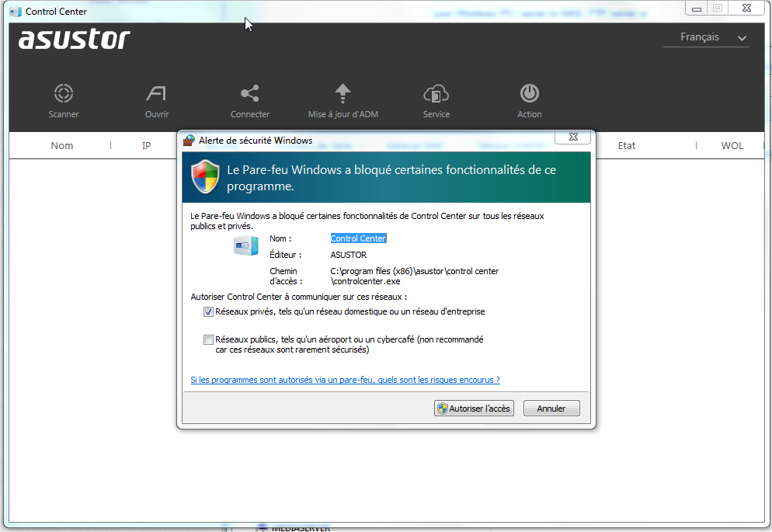Sort by the IP column header

coord(146,146)
